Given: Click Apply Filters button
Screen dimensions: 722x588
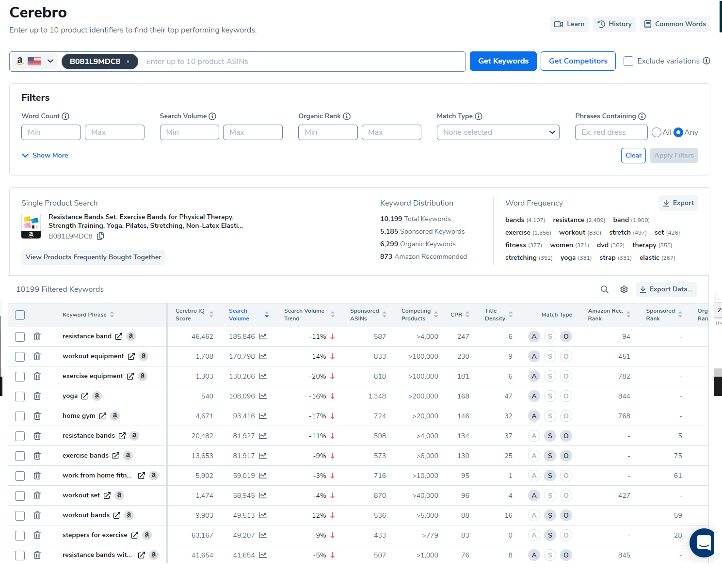Looking at the screenshot, I should tap(674, 156).
